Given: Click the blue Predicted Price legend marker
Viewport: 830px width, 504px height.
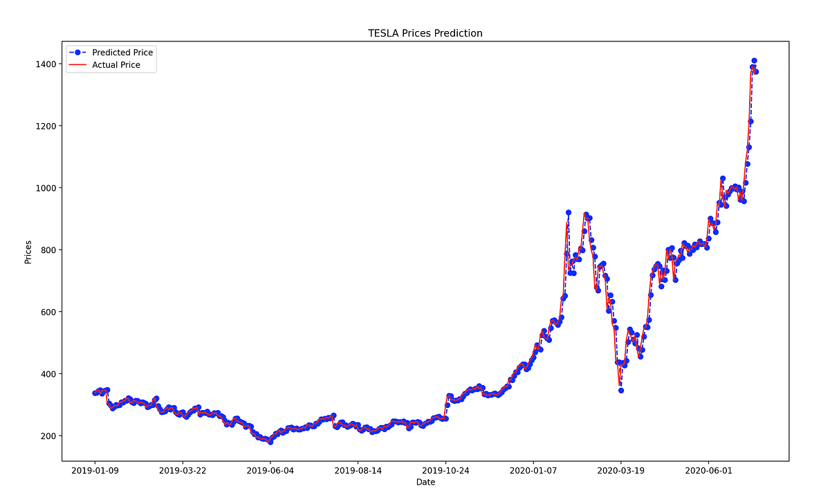Looking at the screenshot, I should pos(77,53).
